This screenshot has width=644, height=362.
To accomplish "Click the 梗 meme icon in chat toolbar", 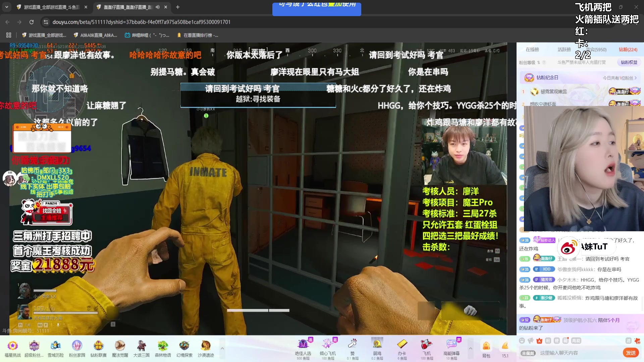I will point(556,341).
